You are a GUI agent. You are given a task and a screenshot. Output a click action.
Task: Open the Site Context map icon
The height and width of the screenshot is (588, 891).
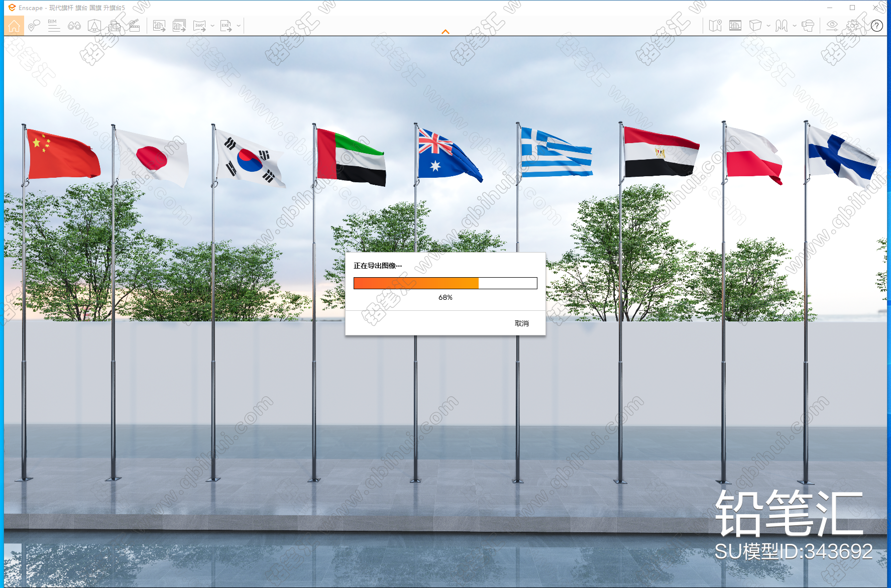(715, 26)
